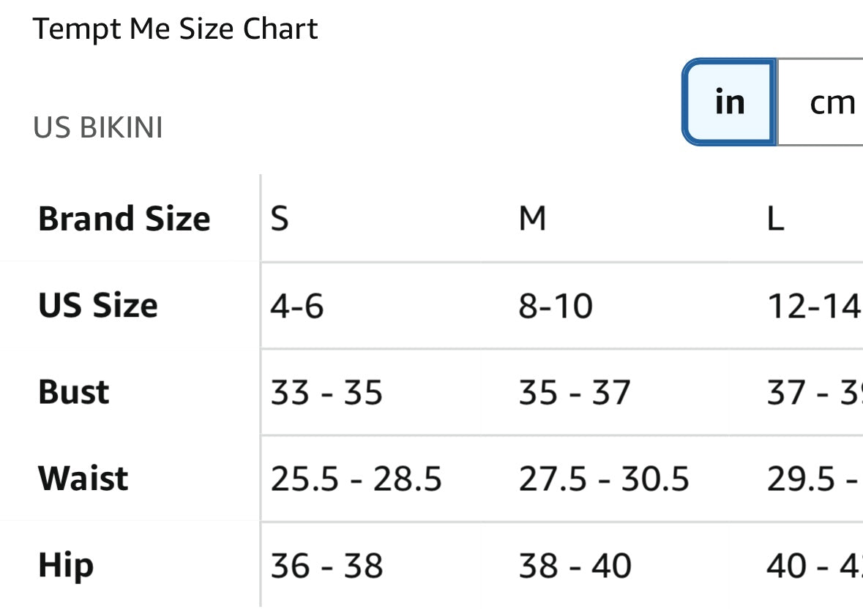Select the 38 - 40 hip value for M
This screenshot has width=863, height=616.
pos(575,565)
